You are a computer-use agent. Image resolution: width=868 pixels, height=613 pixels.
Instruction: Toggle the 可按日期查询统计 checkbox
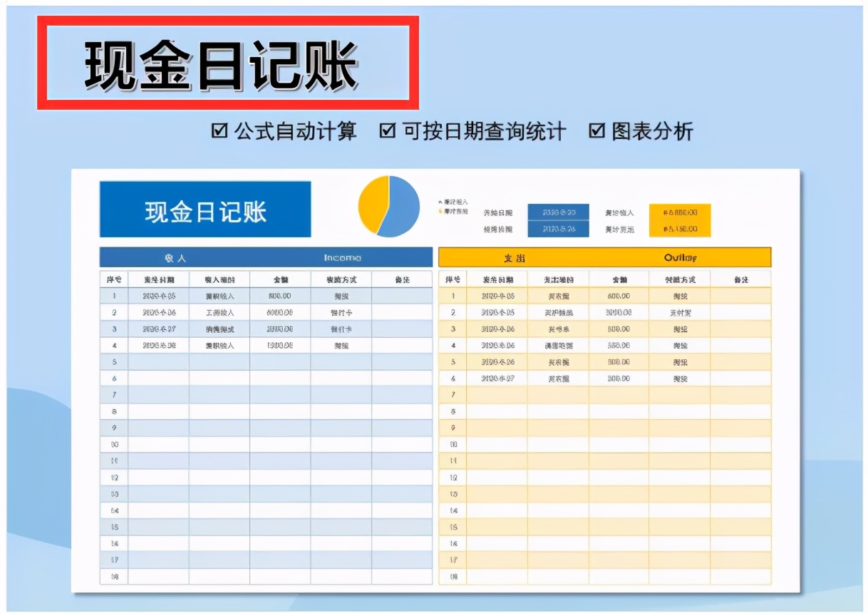(388, 131)
